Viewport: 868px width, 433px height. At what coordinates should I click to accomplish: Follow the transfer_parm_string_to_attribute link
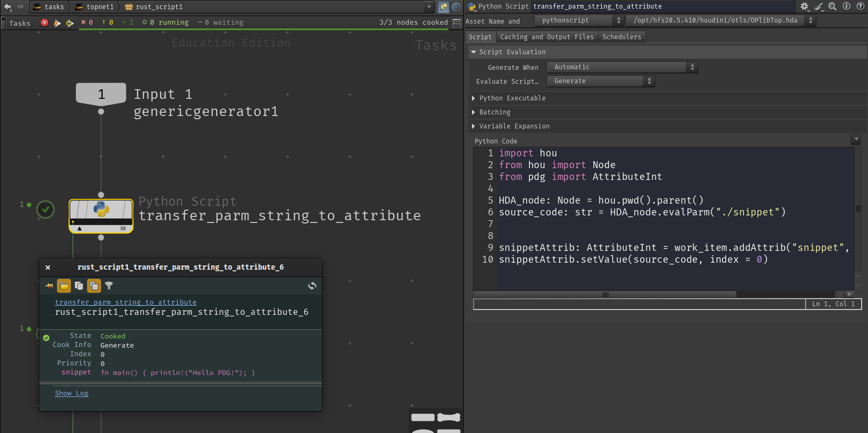point(126,302)
